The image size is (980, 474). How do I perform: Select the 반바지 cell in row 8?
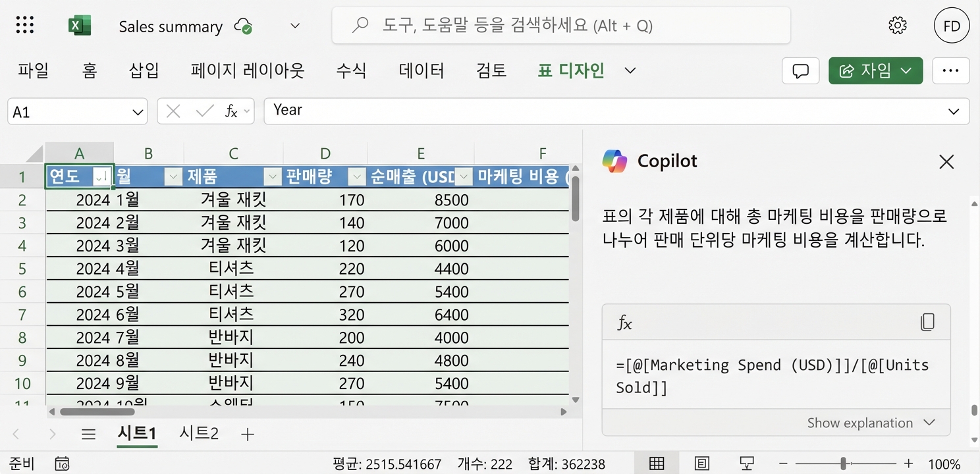[233, 337]
